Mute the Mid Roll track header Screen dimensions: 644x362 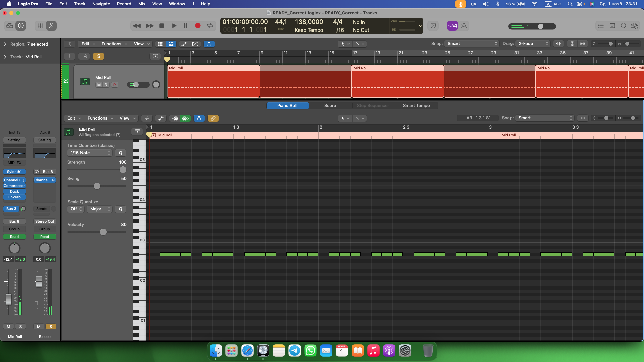click(99, 85)
